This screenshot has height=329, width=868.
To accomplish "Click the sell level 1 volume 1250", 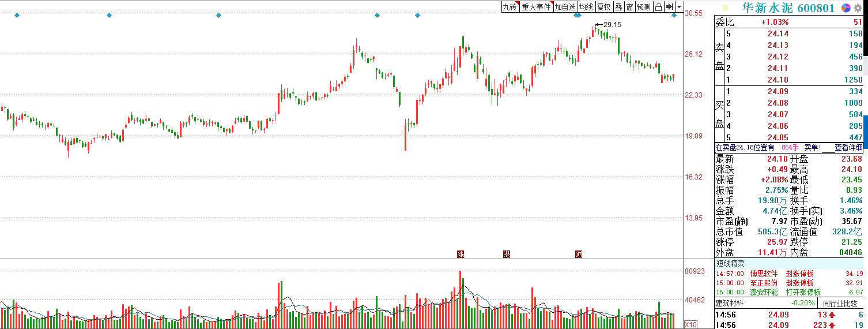I will click(x=852, y=80).
